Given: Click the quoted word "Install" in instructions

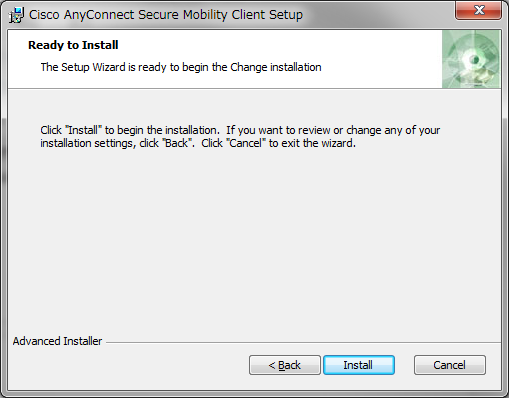Looking at the screenshot, I should 84,130.
